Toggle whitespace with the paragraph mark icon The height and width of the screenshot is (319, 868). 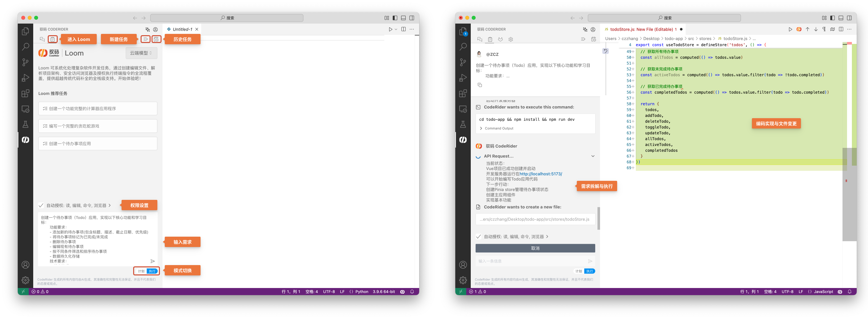tap(824, 29)
